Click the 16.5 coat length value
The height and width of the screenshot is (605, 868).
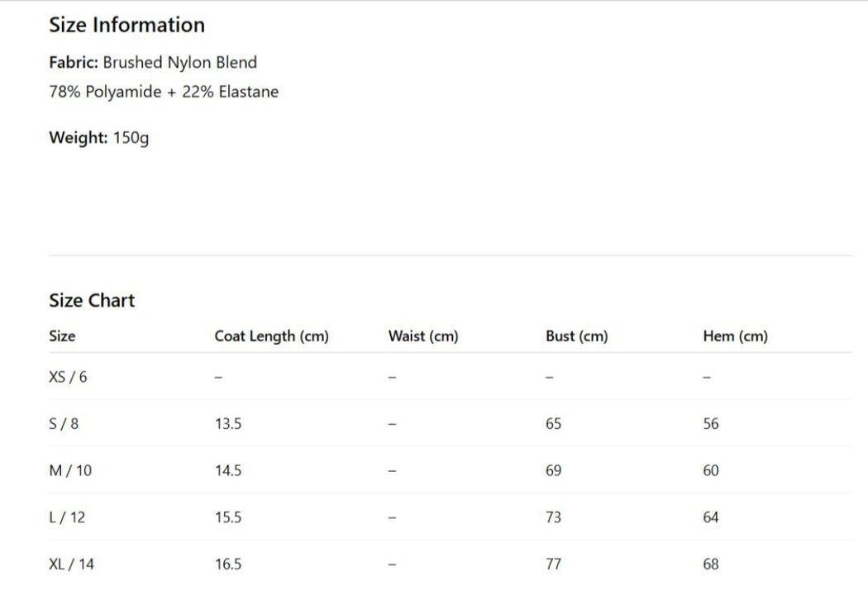click(228, 565)
